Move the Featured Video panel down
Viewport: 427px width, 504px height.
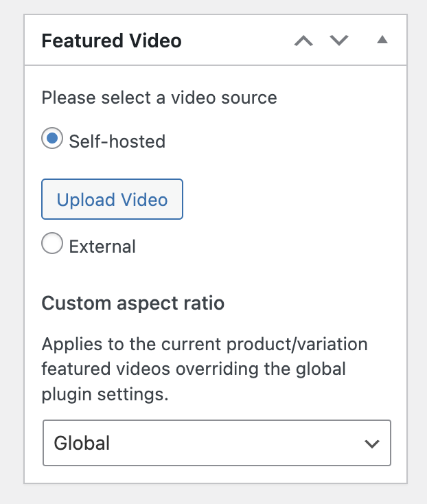(x=339, y=41)
